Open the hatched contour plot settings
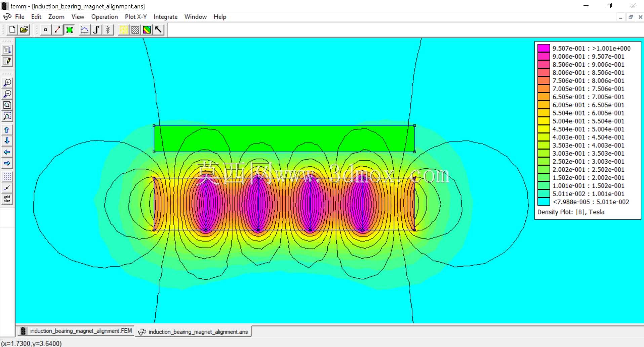The height and width of the screenshot is (347, 644). tap(135, 30)
